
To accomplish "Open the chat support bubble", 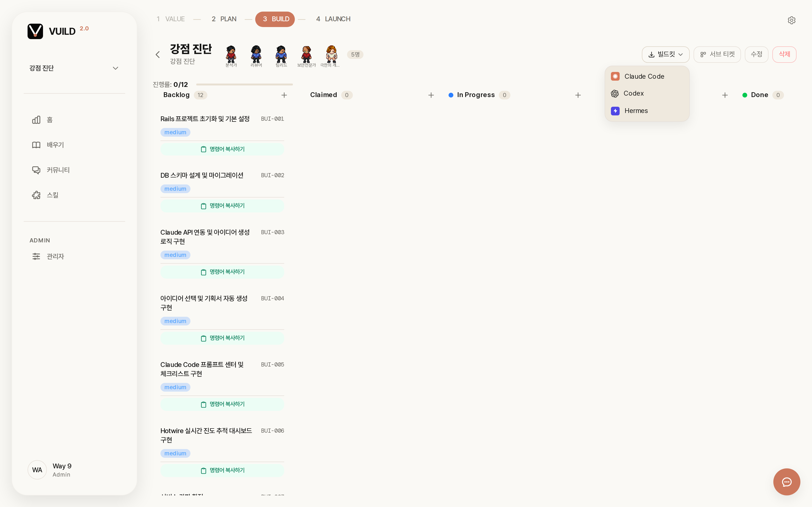I will coord(786,481).
